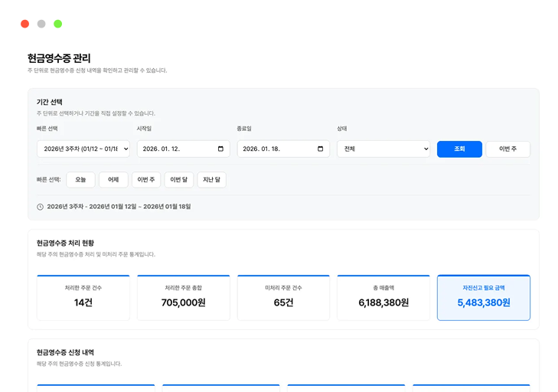Open the 총 매출액 statistics card

coord(383,297)
